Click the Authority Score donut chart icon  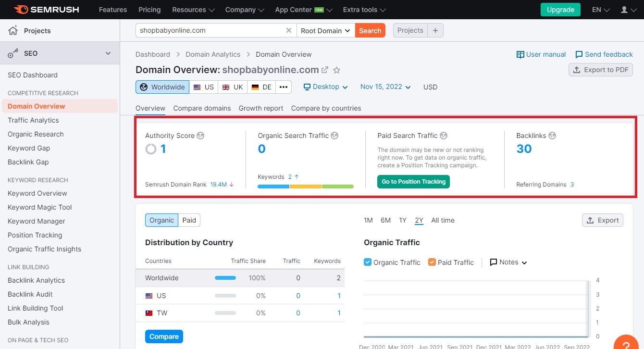pos(151,149)
